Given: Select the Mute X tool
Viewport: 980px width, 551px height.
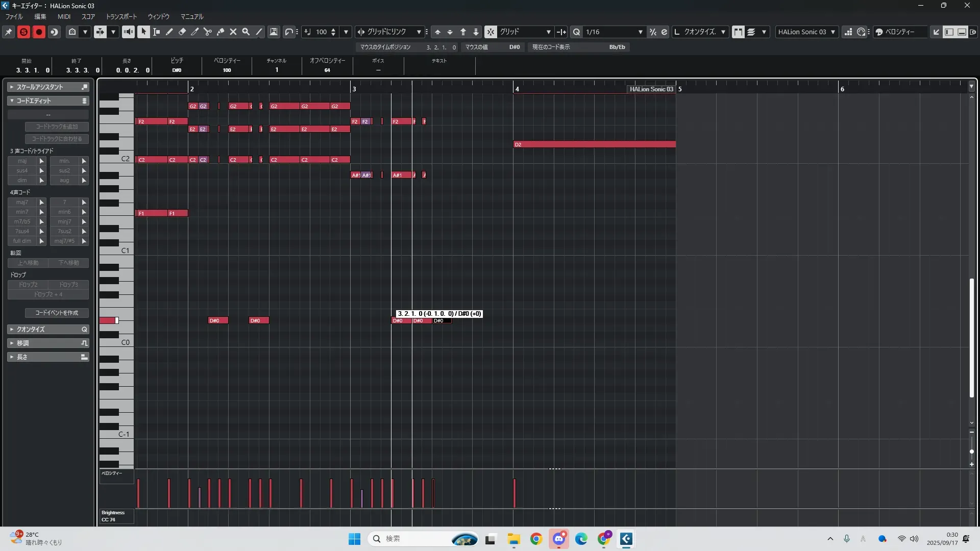Looking at the screenshot, I should point(233,32).
